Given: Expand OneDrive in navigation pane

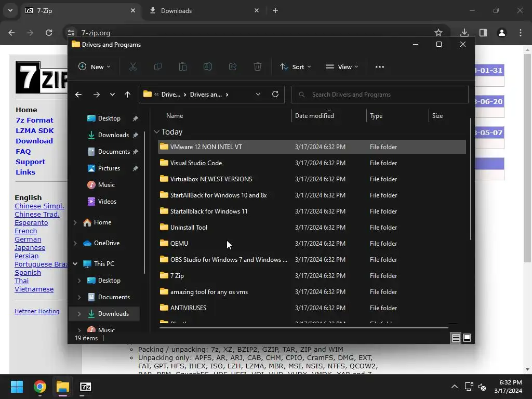Looking at the screenshot, I should click(75, 243).
